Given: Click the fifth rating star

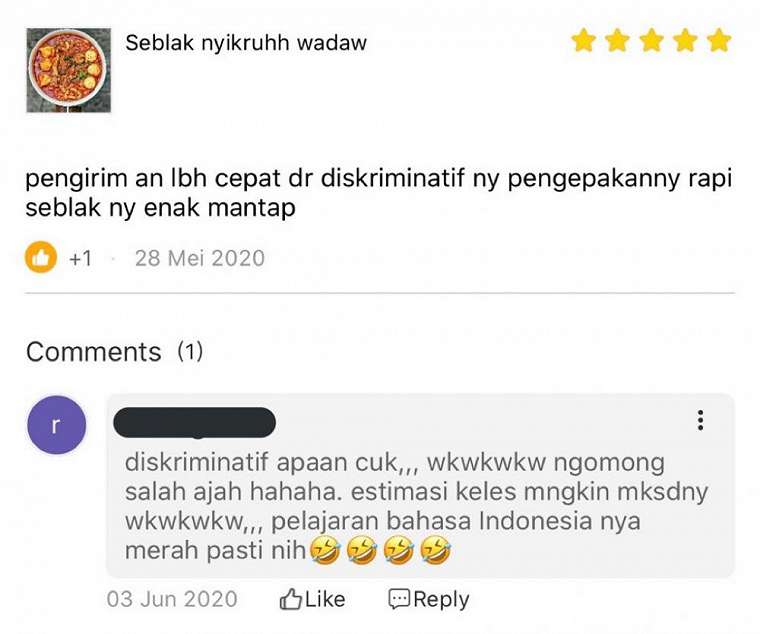Looking at the screenshot, I should 719,40.
